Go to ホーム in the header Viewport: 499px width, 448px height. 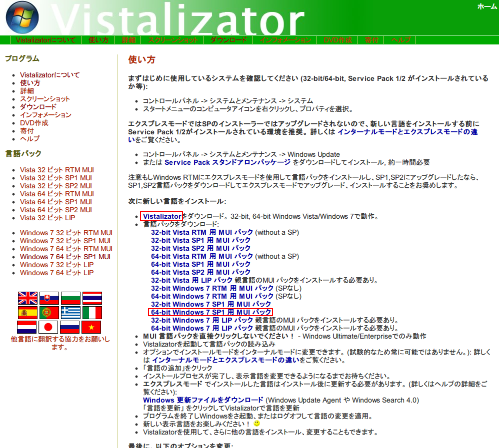coord(487,6)
